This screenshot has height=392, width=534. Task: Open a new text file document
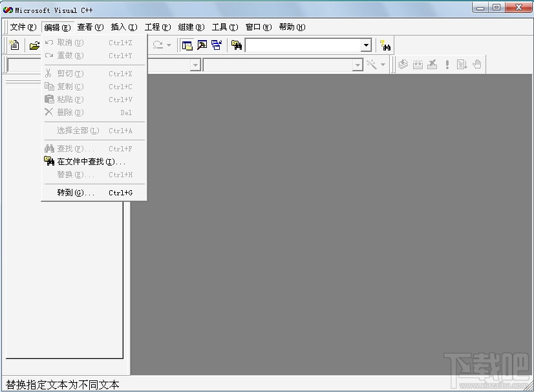pos(13,45)
